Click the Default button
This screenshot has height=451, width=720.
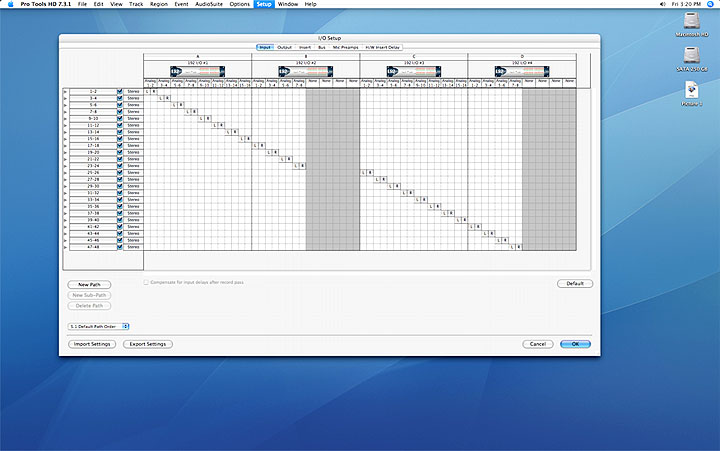coord(575,284)
